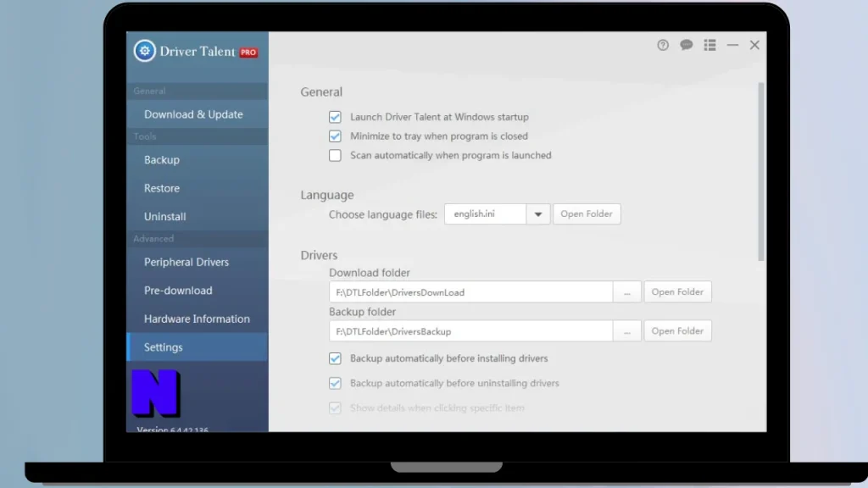Go to the Restore tool
The height and width of the screenshot is (488, 868).
pos(197,188)
